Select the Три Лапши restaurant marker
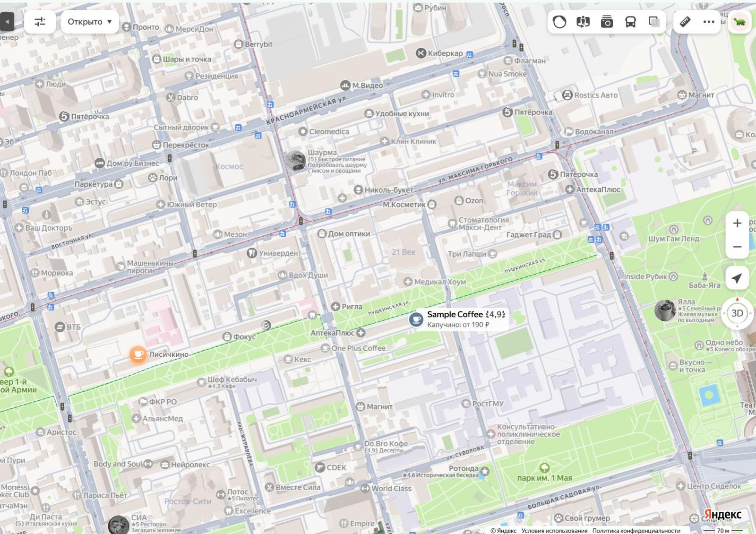This screenshot has width=756, height=534. pyautogui.click(x=492, y=254)
